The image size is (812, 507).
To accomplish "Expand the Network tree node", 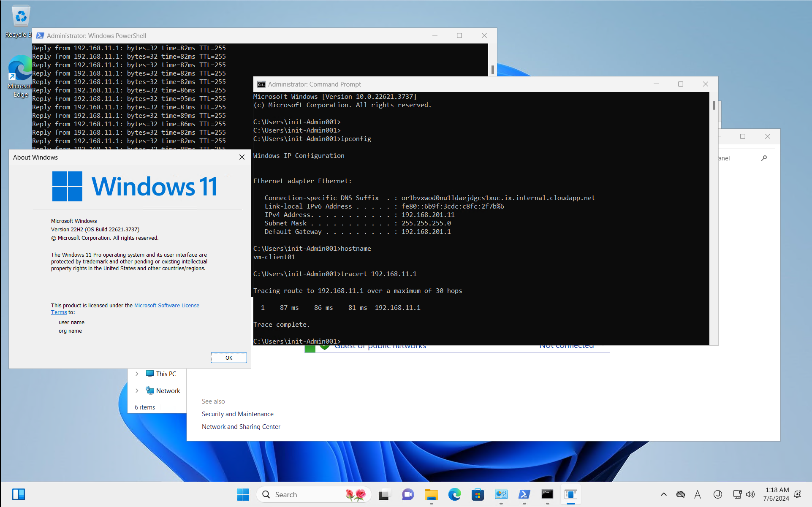I will pyautogui.click(x=137, y=390).
